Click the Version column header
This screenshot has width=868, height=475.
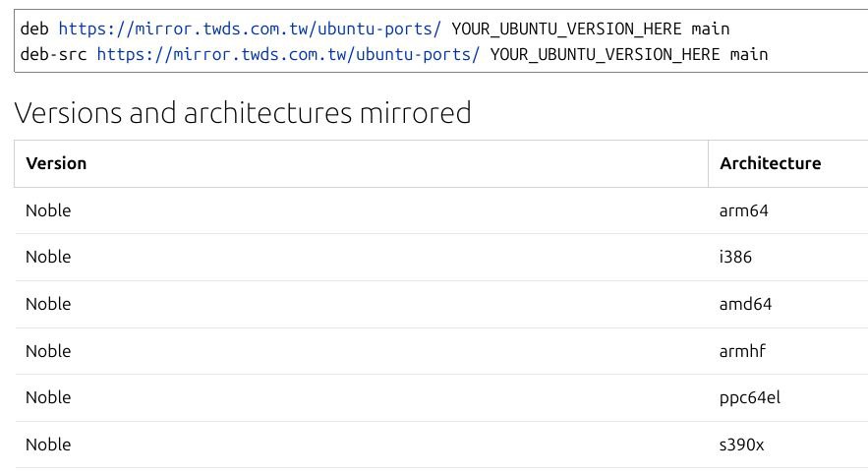point(56,163)
